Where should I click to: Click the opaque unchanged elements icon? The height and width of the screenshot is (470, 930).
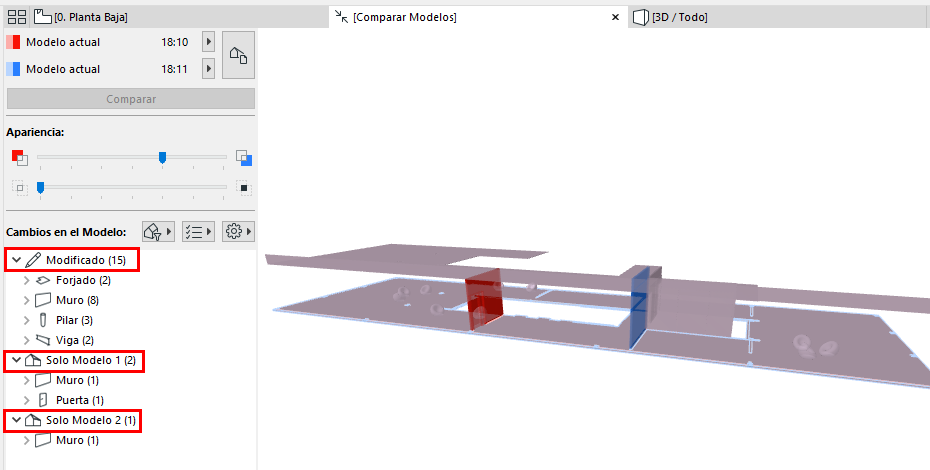(x=244, y=188)
